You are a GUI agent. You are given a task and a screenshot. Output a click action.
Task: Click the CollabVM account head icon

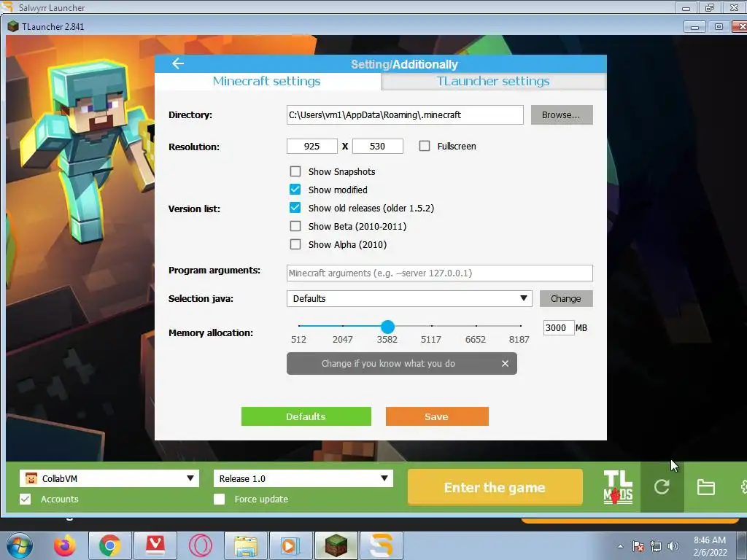point(31,478)
